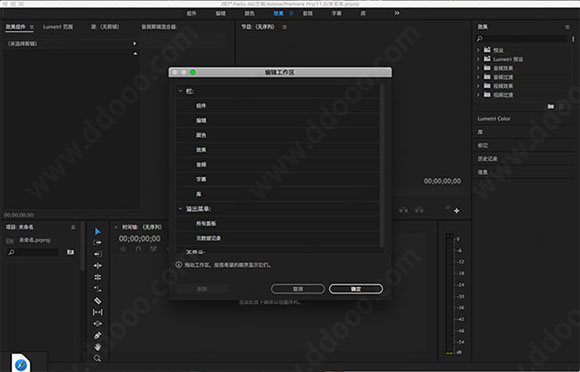Switch to the 字幕 workspace tab
The height and width of the screenshot is (372, 580).
(x=337, y=13)
